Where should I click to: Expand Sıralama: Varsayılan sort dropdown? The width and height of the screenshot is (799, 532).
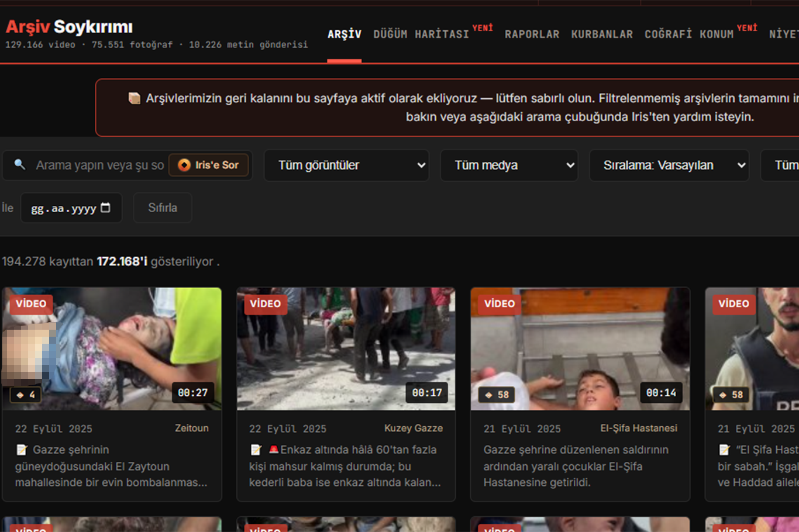coord(669,165)
